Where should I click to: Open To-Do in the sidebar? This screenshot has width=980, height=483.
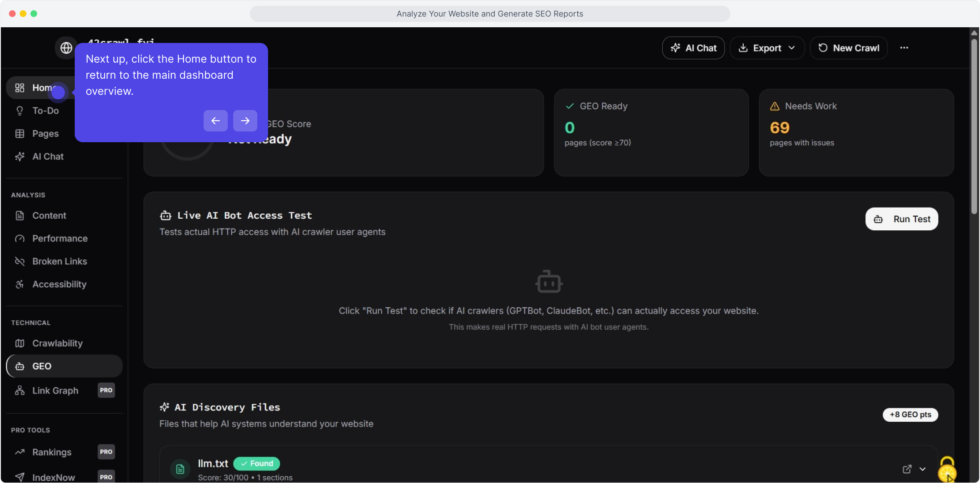point(45,111)
